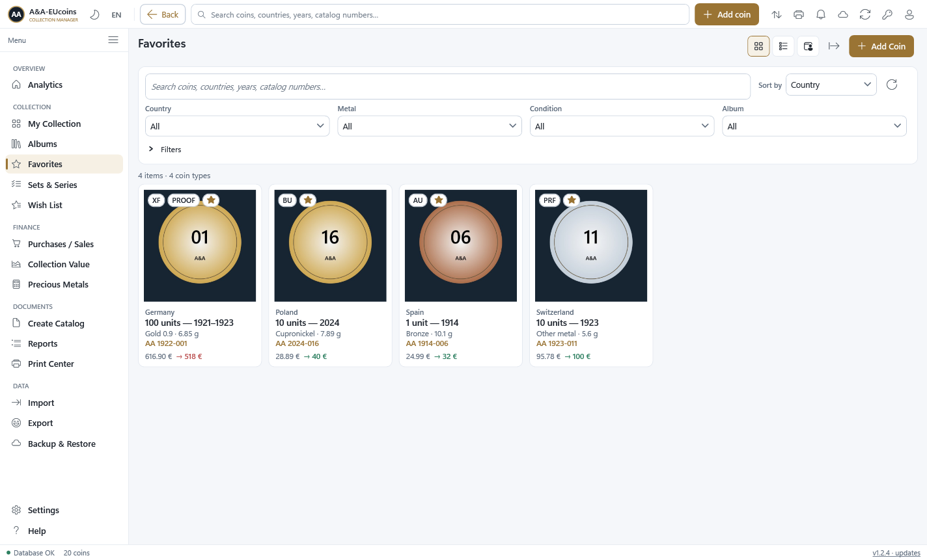Toggle favorite star on Poland coin

coord(309,200)
